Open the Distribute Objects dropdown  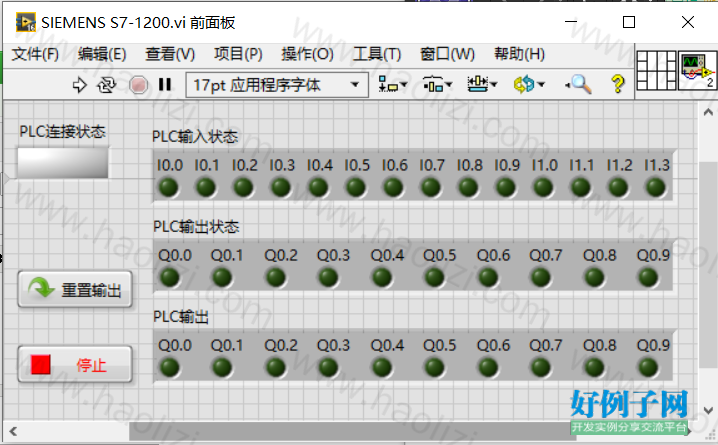pyautogui.click(x=437, y=85)
